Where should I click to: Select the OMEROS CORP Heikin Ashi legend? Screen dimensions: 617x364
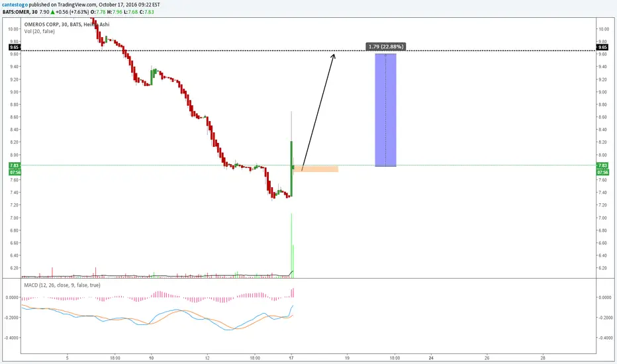tap(66, 24)
